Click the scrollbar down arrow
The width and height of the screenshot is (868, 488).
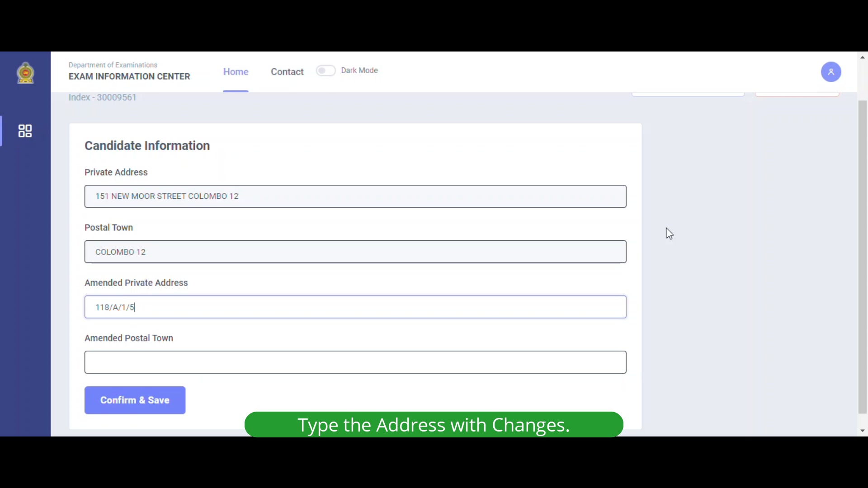tap(863, 431)
